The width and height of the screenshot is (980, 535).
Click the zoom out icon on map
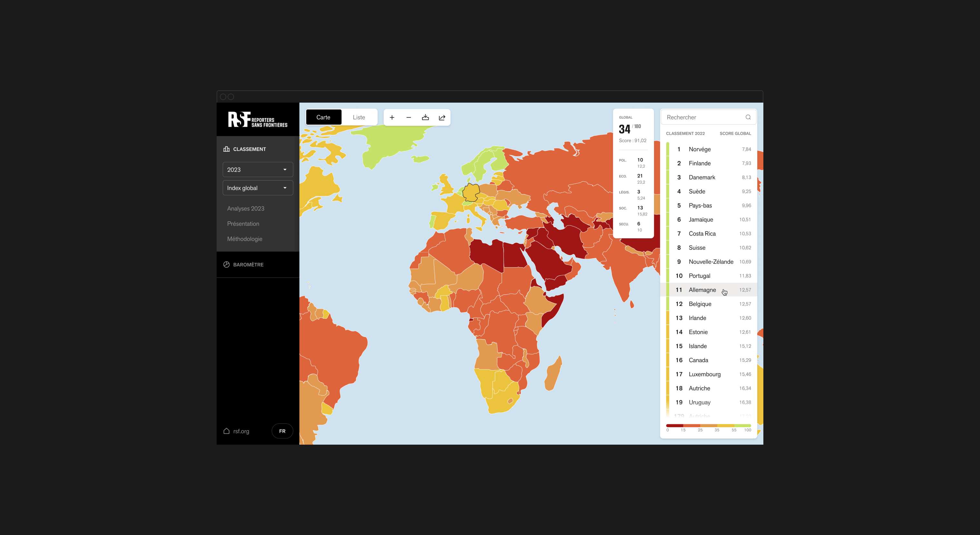[408, 117]
